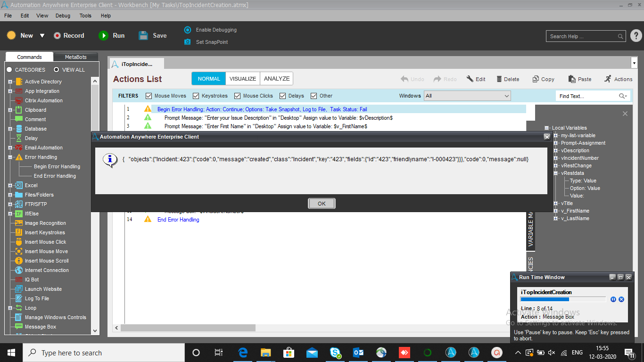
Task: Select the Active Directory command icon
Action: pos(19,82)
